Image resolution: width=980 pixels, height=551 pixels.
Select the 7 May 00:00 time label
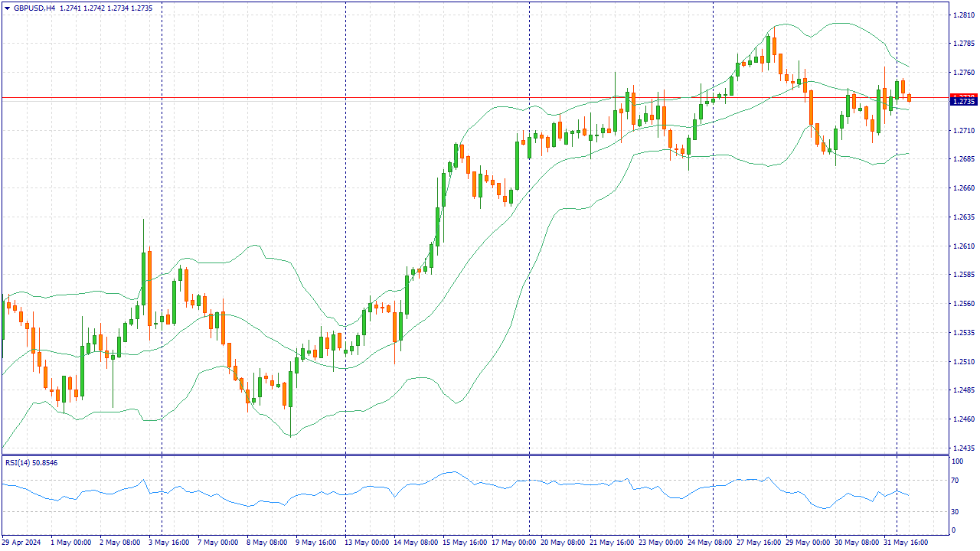pos(219,543)
